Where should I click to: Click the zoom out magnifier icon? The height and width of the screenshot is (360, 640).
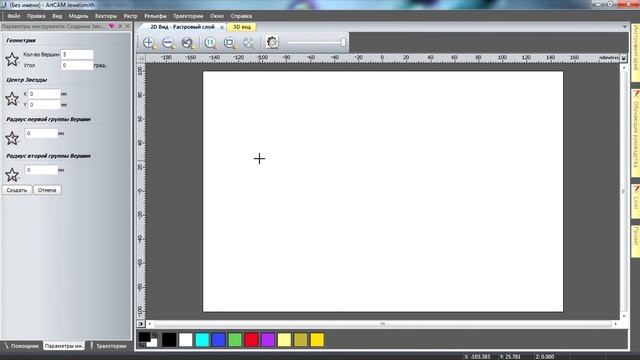[x=168, y=42]
